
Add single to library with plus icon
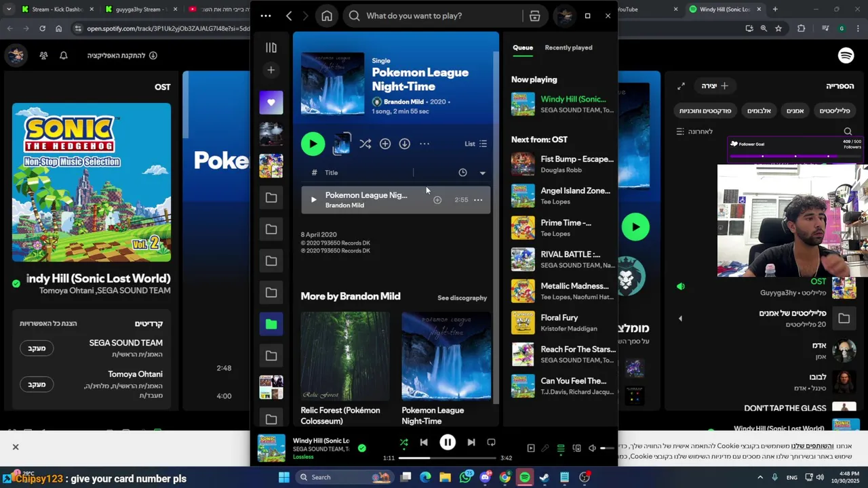pos(385,144)
